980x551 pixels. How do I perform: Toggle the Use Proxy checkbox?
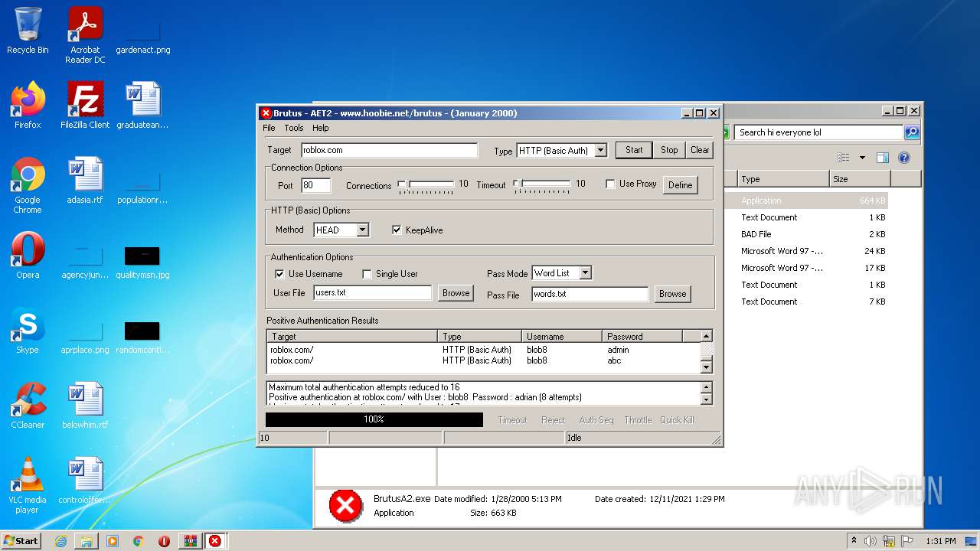(x=610, y=184)
